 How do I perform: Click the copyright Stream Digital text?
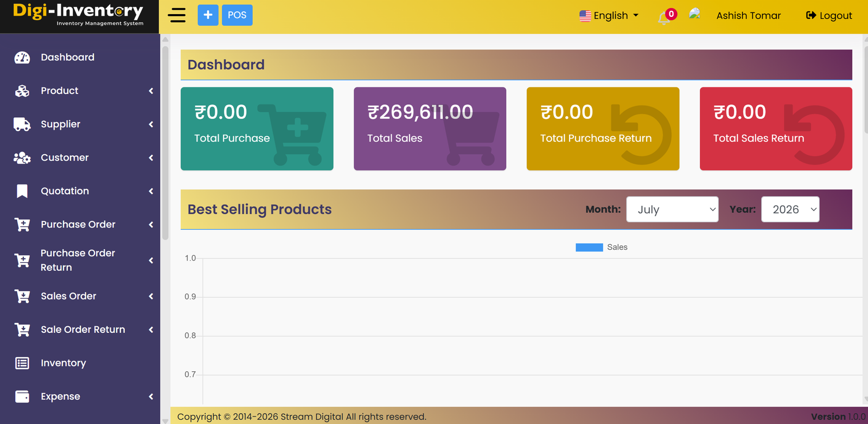(302, 417)
